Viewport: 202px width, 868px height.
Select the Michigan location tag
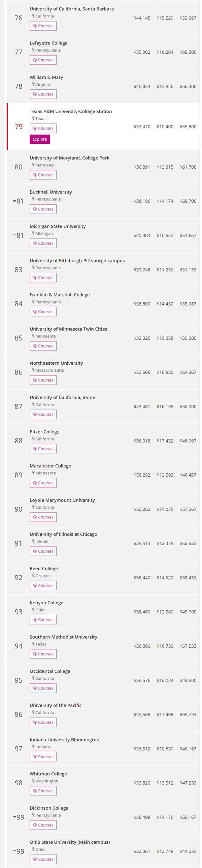point(42,233)
